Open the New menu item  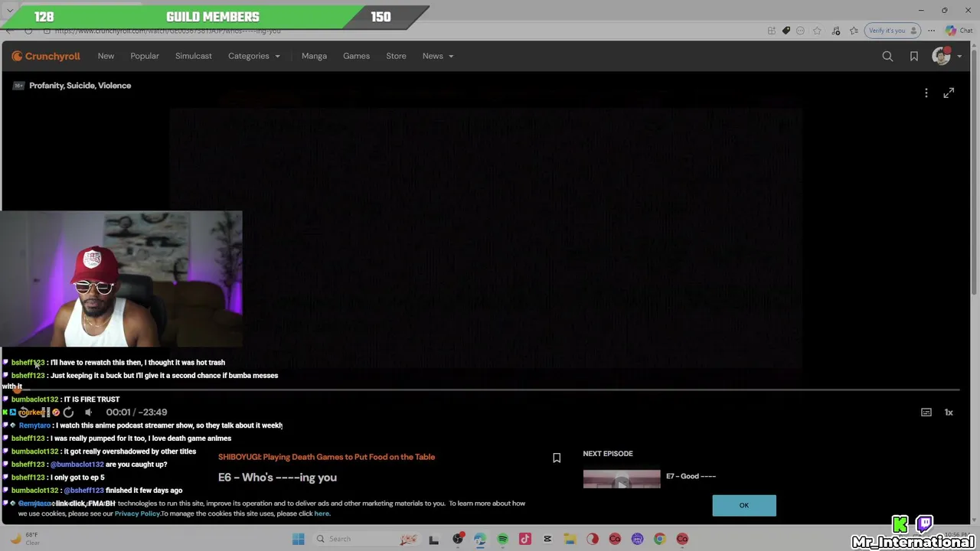(x=106, y=56)
